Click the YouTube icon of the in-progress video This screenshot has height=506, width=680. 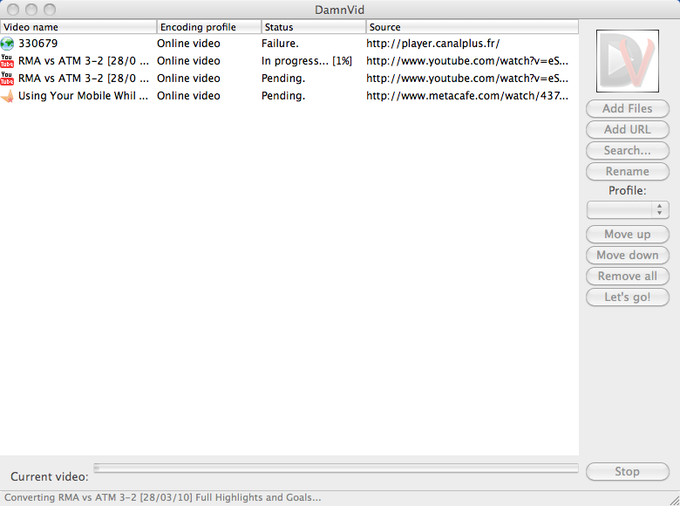coord(7,61)
